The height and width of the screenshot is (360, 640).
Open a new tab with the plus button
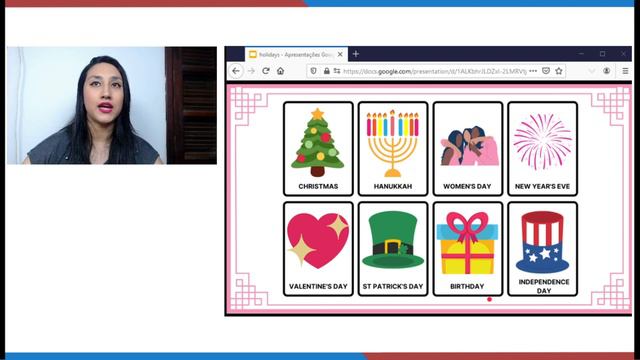pos(356,54)
